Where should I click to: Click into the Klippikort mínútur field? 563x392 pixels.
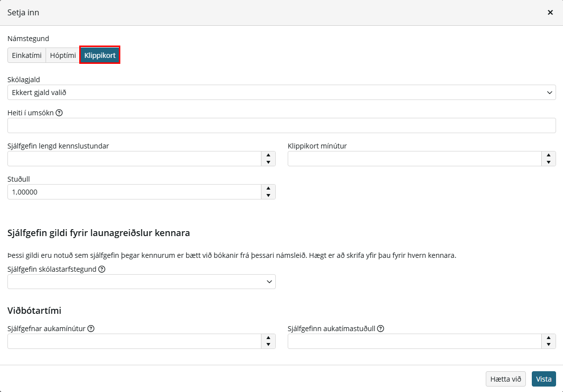tap(414, 159)
